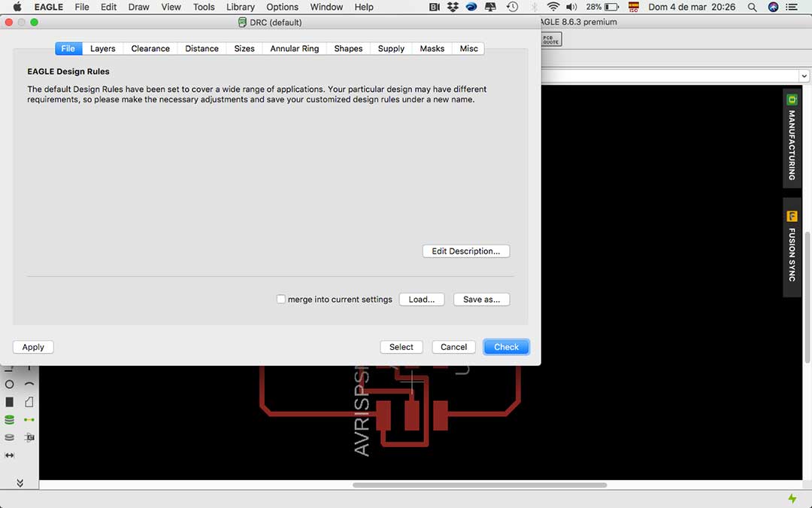The width and height of the screenshot is (812, 508).
Task: Click the AirPlay display icon
Action: coord(490,7)
